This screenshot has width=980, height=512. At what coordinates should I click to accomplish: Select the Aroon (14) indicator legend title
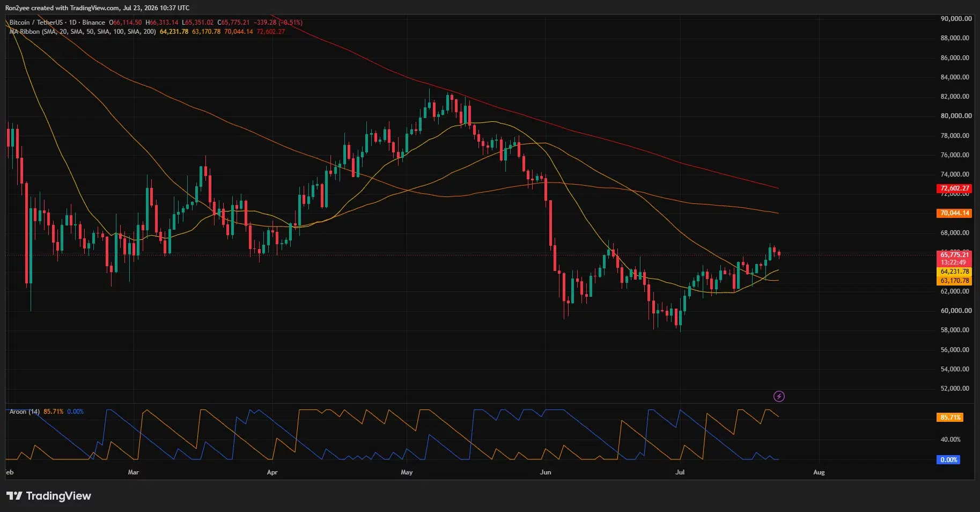pyautogui.click(x=25, y=412)
